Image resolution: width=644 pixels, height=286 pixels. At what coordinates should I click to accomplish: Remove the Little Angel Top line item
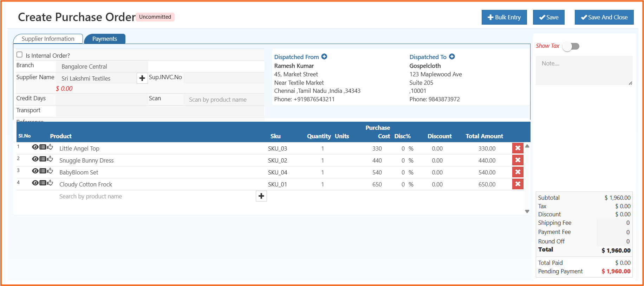[x=518, y=148]
